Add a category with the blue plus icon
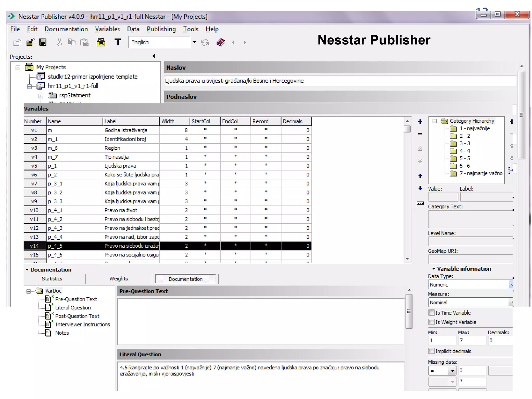532x399 pixels. 511,122
